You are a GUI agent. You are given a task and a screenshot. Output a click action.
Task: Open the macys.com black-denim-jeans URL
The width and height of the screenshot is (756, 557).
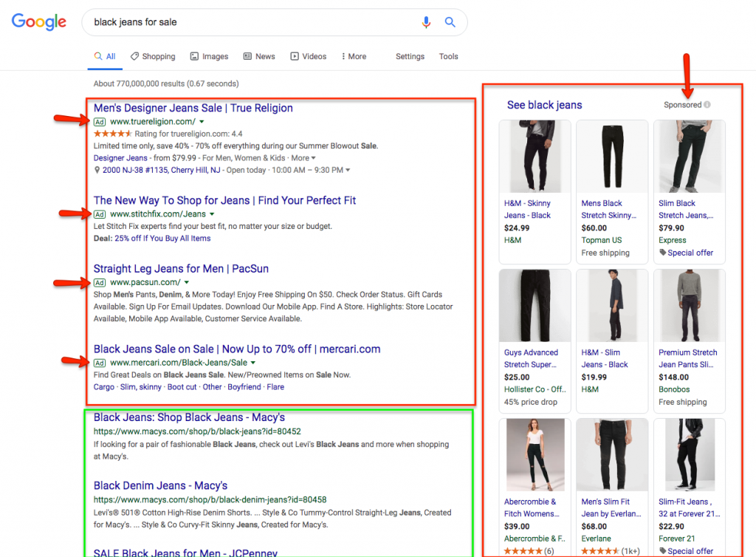pos(210,500)
